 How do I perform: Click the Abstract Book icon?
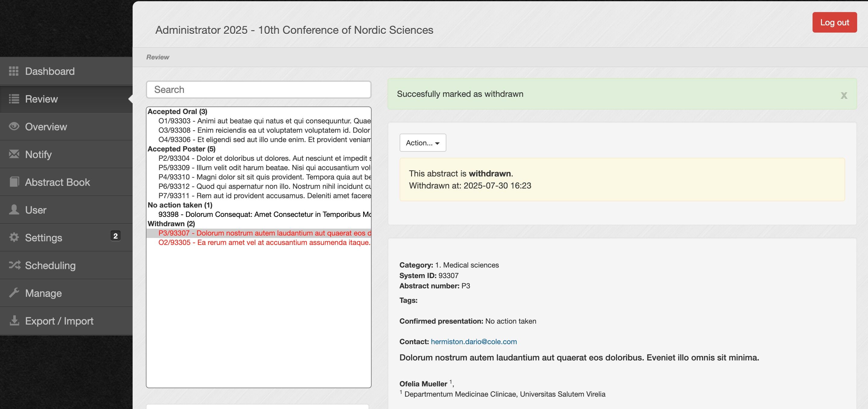tap(14, 182)
